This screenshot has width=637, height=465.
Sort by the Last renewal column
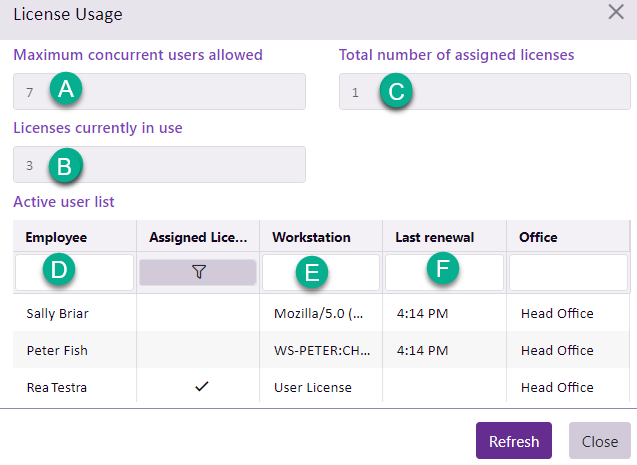(x=434, y=237)
